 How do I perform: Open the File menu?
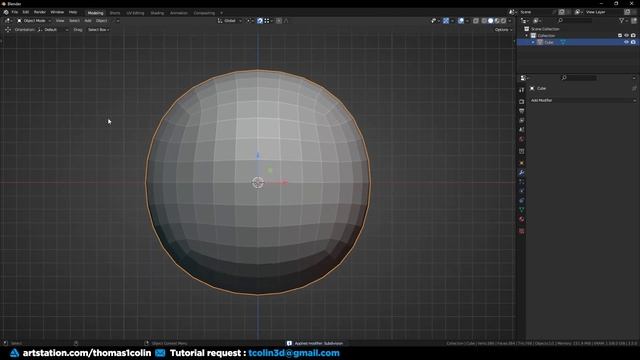pos(15,12)
